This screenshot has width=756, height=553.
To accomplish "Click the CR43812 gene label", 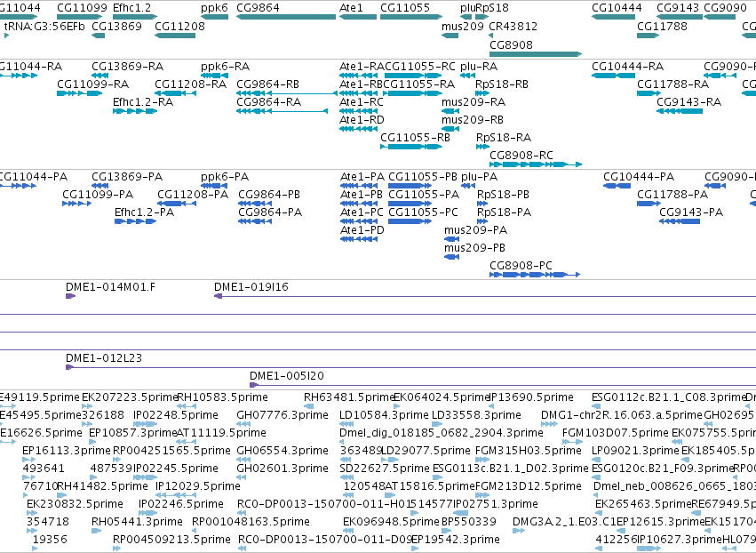I will (513, 26).
